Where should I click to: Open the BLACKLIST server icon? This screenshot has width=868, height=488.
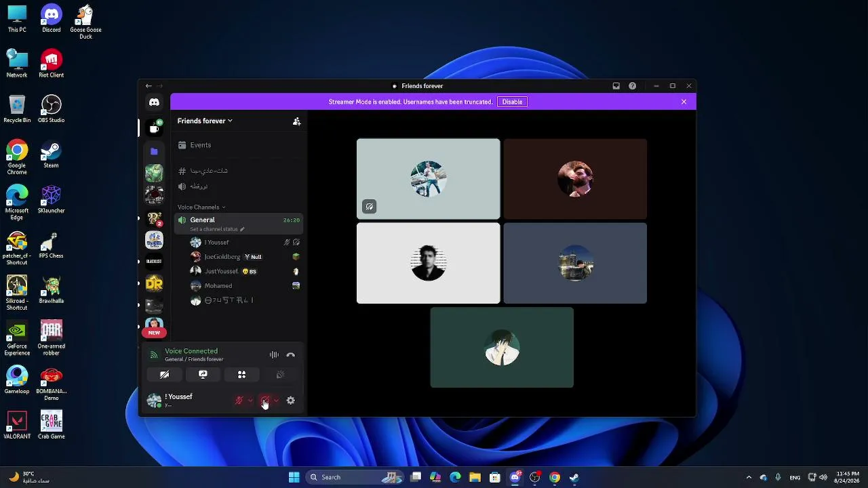point(154,262)
